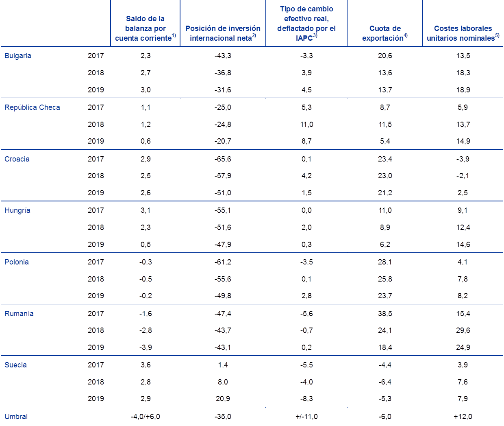504x426 pixels.
Task: Click the Hungría country label
Action: coord(17,210)
